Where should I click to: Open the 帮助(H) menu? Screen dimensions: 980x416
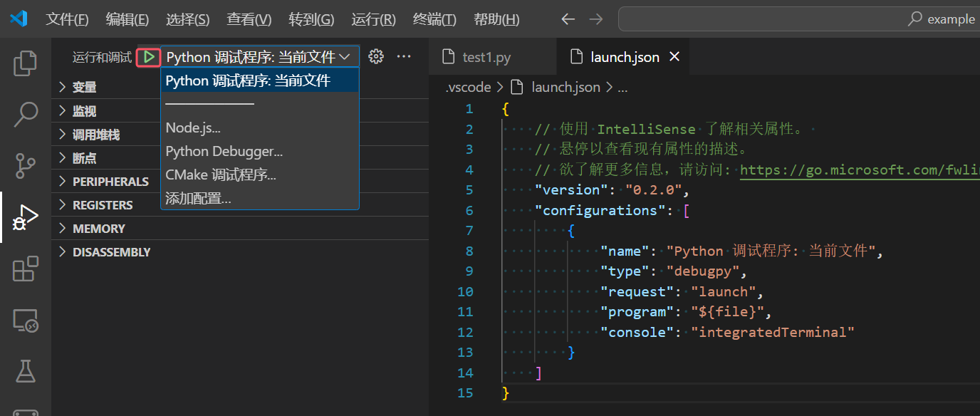(x=496, y=19)
